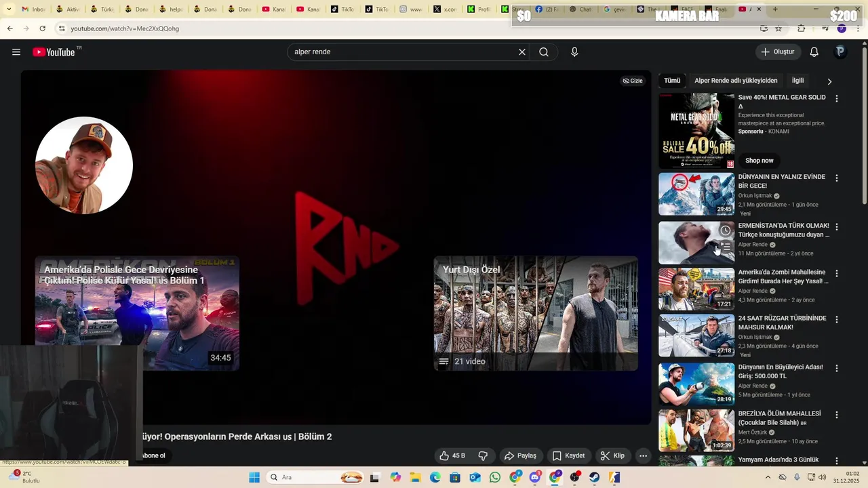Click the address bar URL

point(125,28)
